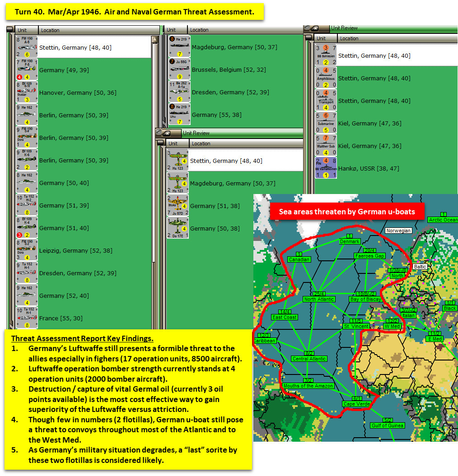This screenshot has width=458, height=476.
Task: Click Mouths of the Amazon label
Action: coord(308,385)
